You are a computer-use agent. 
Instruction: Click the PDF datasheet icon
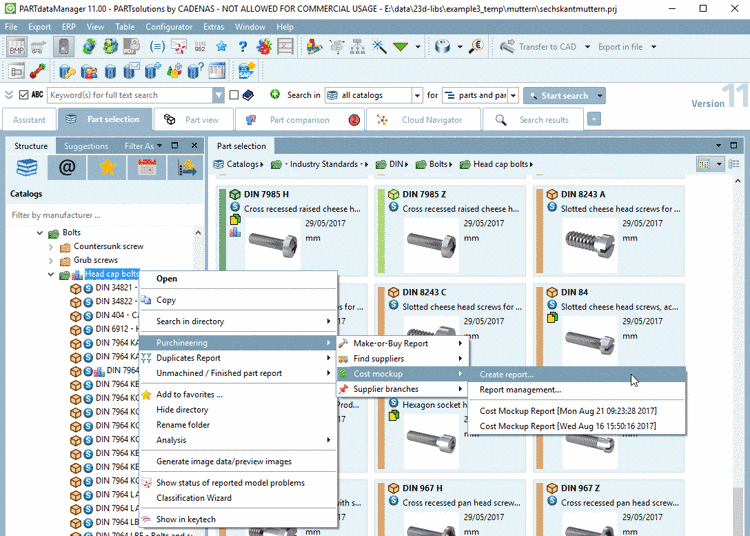click(131, 46)
